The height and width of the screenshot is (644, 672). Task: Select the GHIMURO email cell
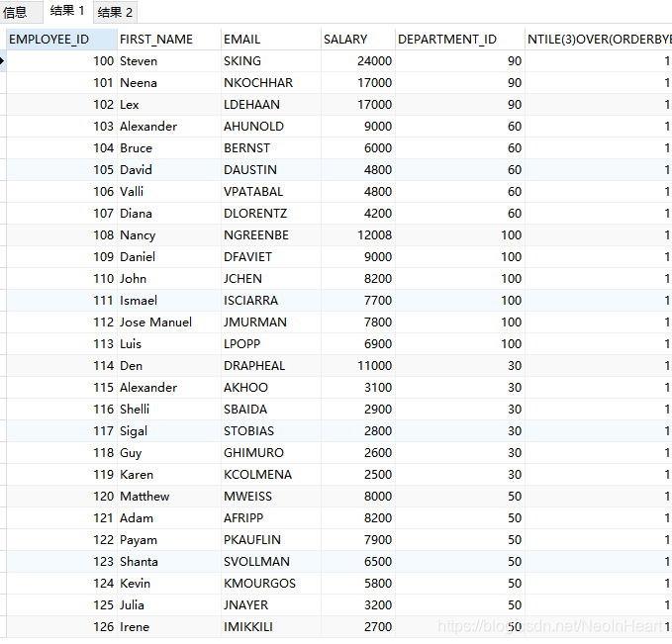(270, 453)
